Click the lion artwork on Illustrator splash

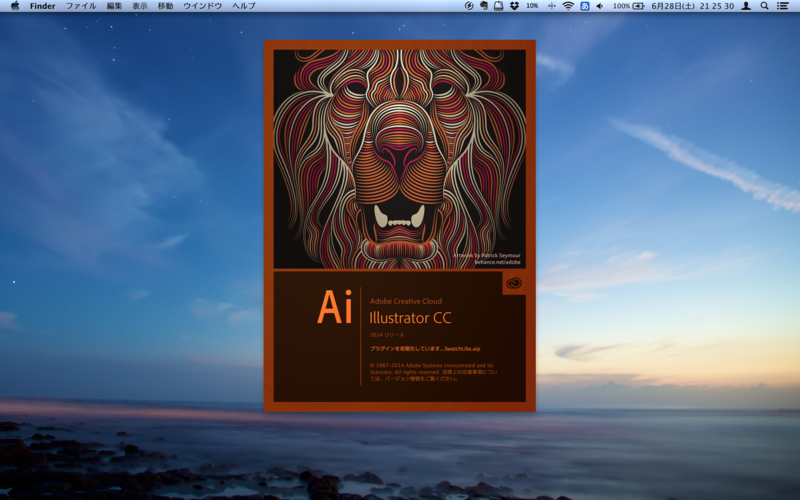coord(399,159)
